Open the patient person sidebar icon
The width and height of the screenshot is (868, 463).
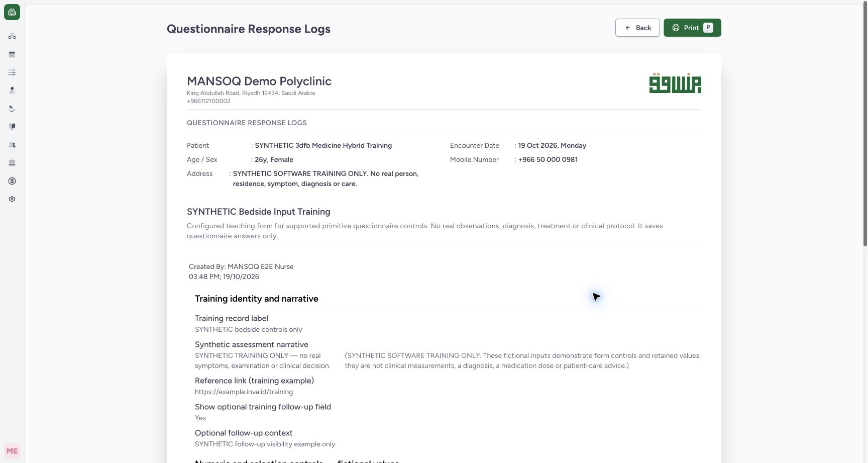pos(12,90)
